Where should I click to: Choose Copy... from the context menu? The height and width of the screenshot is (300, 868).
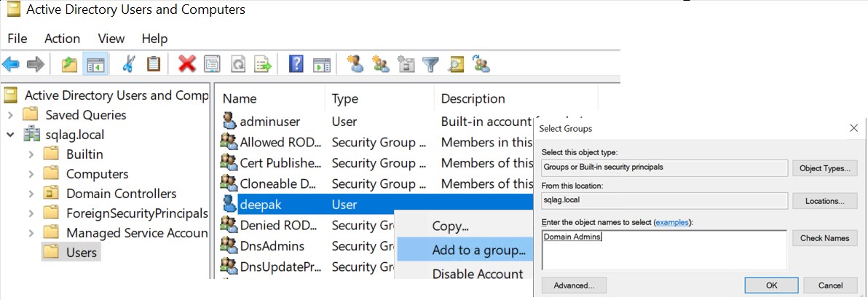coord(451,226)
